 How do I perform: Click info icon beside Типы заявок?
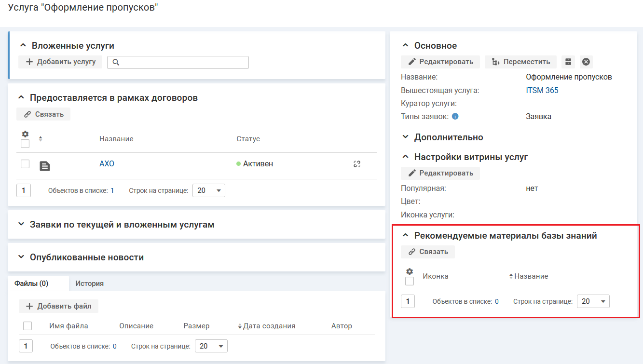pos(455,116)
